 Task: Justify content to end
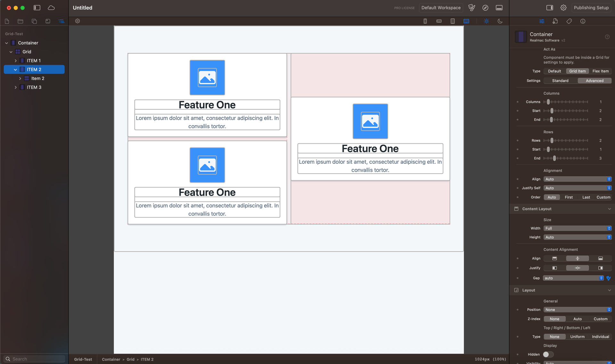coord(601,268)
